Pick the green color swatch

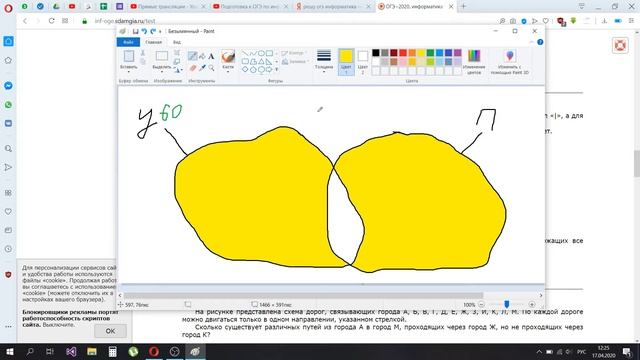(x=430, y=53)
